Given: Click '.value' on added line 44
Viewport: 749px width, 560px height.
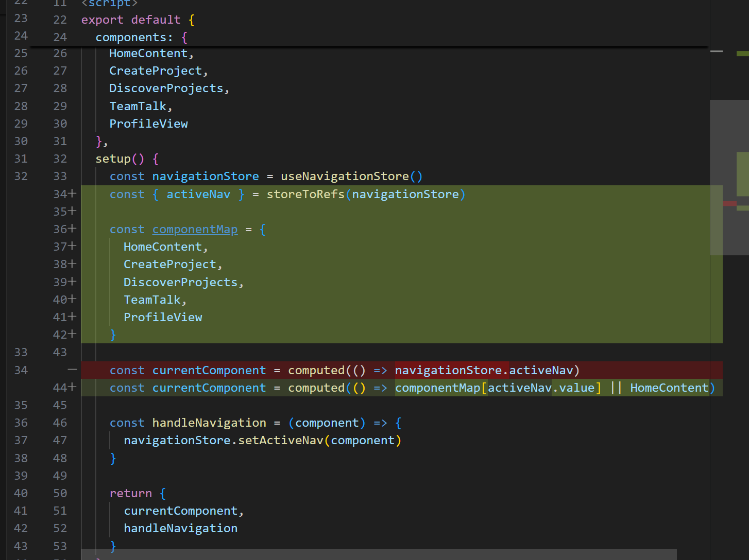Looking at the screenshot, I should click(x=573, y=388).
